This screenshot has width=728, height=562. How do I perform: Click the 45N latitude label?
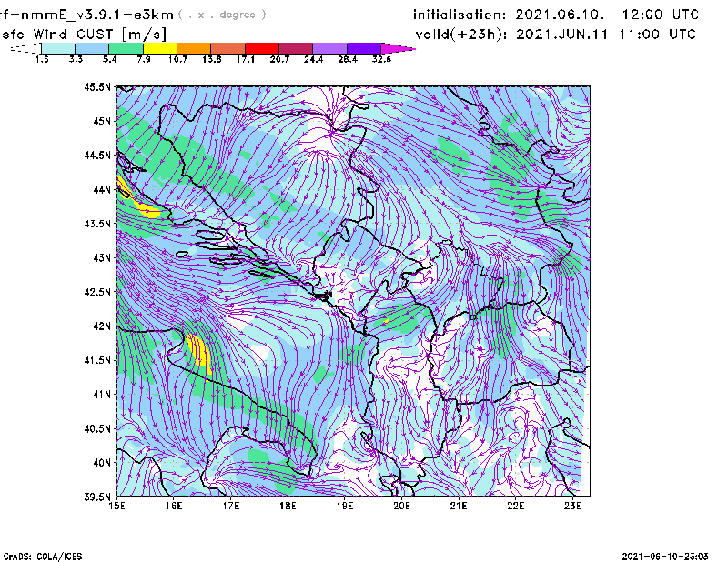click(x=102, y=121)
